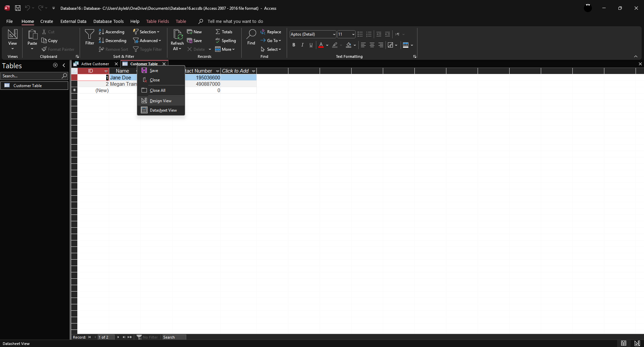Select Close All in context menu

tap(157, 90)
